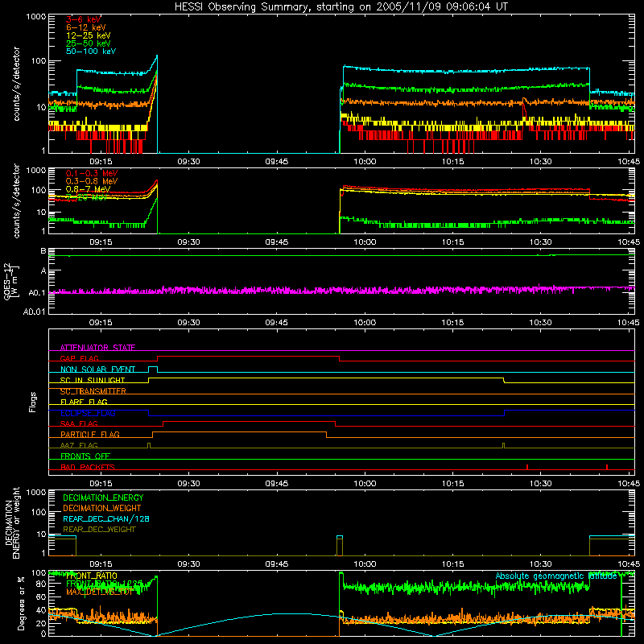644x644 pixels.
Task: Click 10:00 tick under the Flags panel
Action: click(365, 484)
